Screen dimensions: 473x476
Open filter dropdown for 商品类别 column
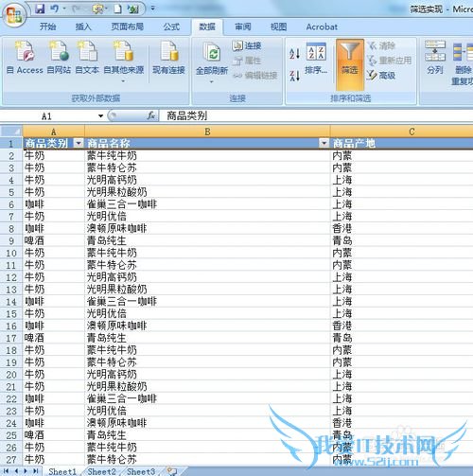click(79, 143)
